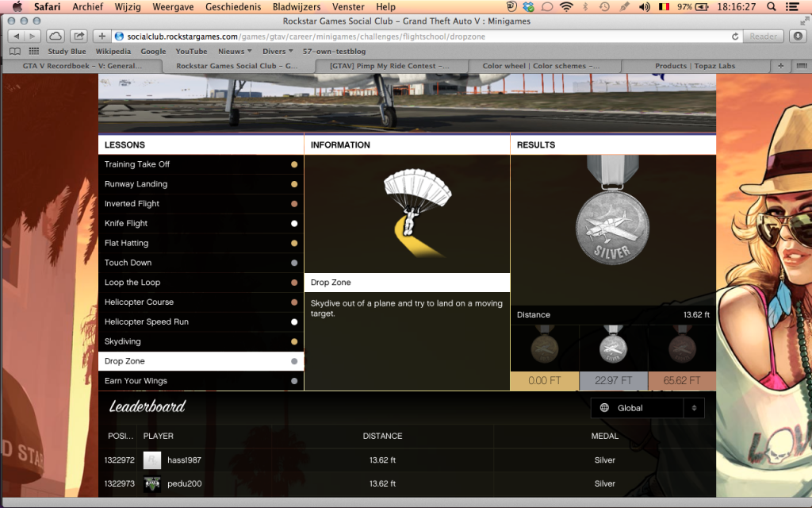Show all tabs with the tab overview icon
The height and width of the screenshot is (508, 812).
(801, 66)
